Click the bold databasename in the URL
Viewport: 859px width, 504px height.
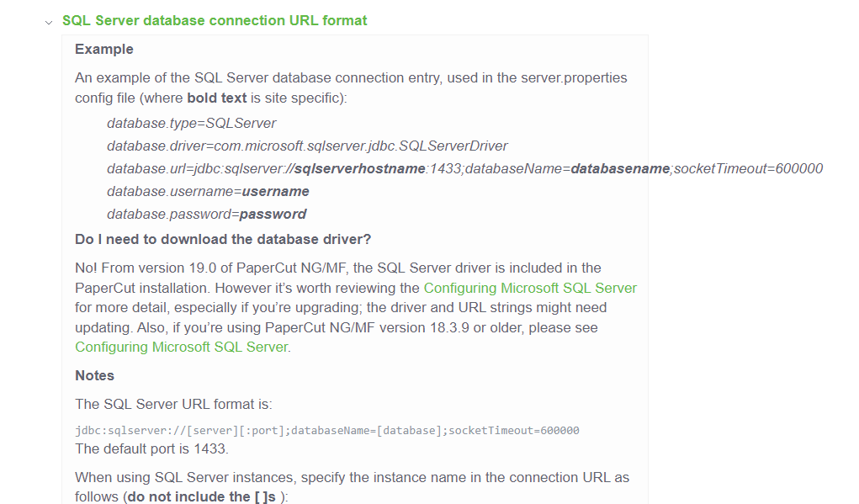619,169
